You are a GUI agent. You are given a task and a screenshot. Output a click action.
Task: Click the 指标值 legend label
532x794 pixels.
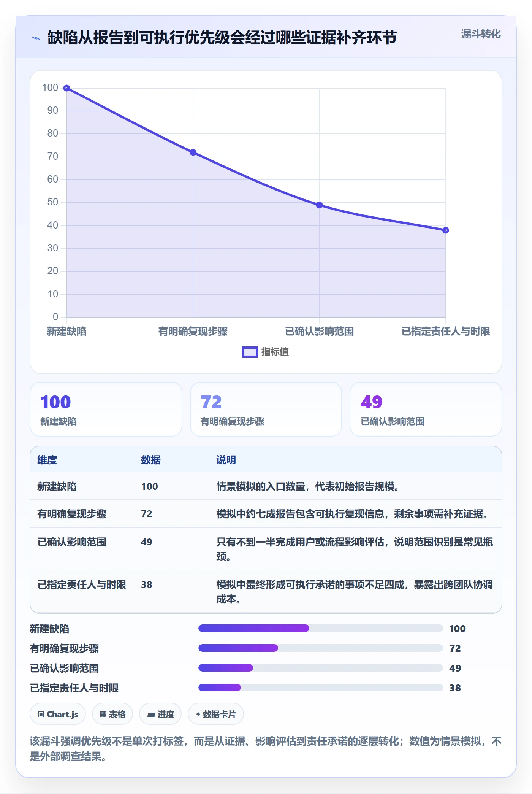click(x=275, y=352)
